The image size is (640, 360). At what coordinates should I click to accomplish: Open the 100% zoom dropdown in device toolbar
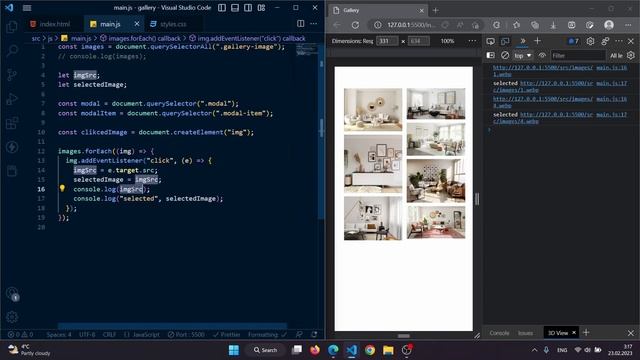pos(447,41)
